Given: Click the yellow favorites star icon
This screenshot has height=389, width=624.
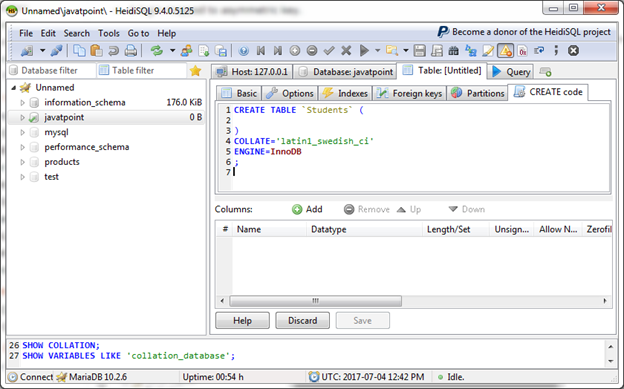Looking at the screenshot, I should point(195,71).
